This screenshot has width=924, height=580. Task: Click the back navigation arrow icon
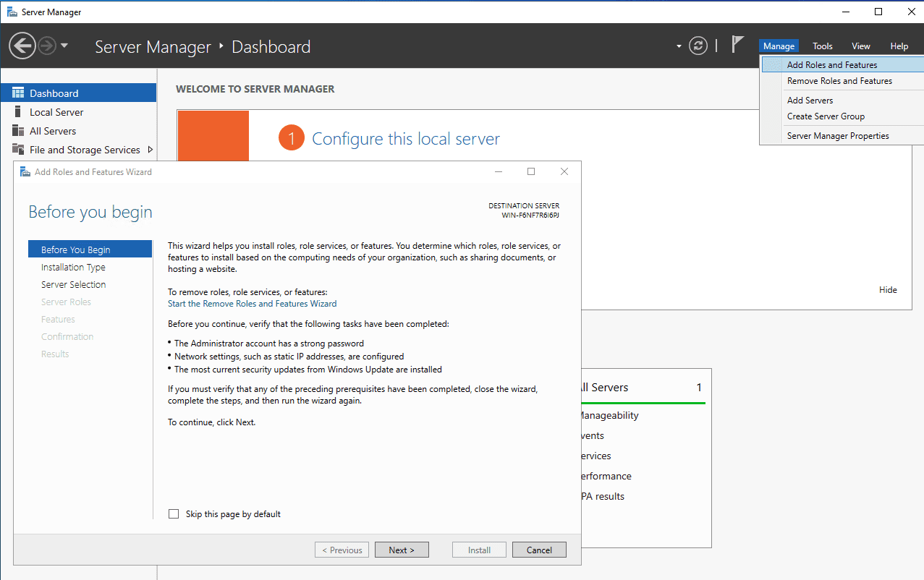point(22,46)
